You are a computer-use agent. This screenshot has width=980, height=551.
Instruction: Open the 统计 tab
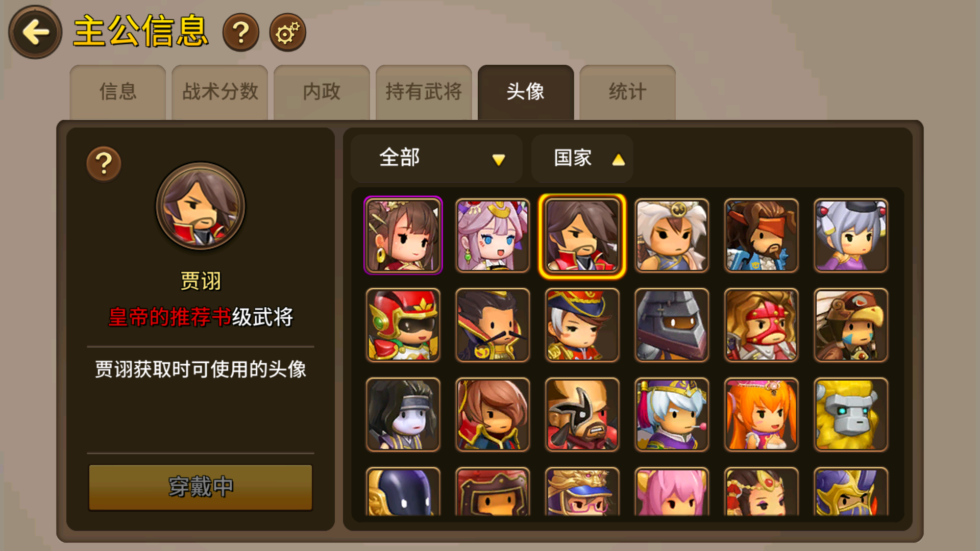628,92
